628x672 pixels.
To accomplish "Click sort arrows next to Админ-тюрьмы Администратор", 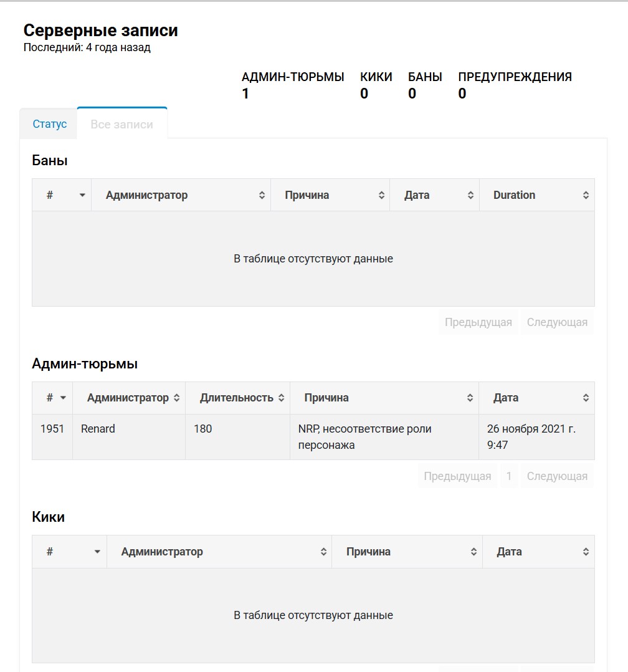I will [x=176, y=398].
